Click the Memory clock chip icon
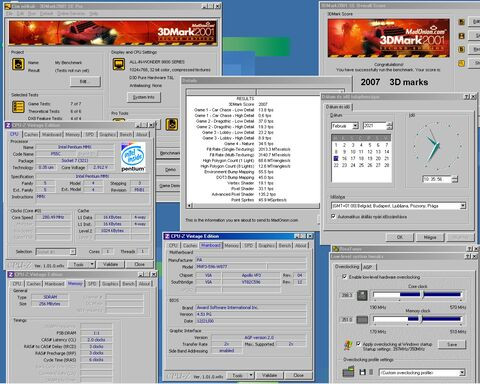The image size is (480, 384). pos(362,320)
